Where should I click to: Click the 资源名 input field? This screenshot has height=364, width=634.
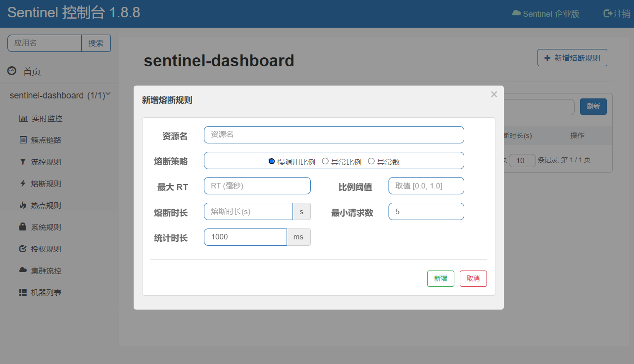pos(334,135)
